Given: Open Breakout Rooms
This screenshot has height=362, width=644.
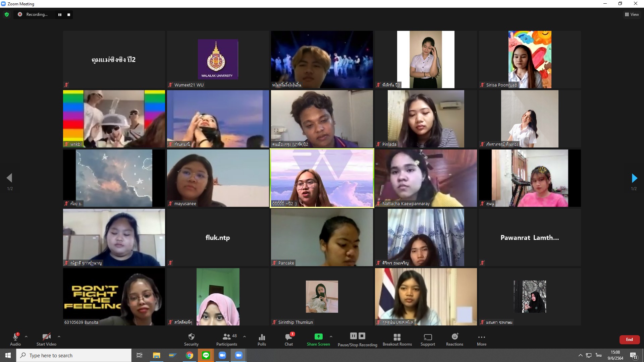Looking at the screenshot, I should [397, 339].
